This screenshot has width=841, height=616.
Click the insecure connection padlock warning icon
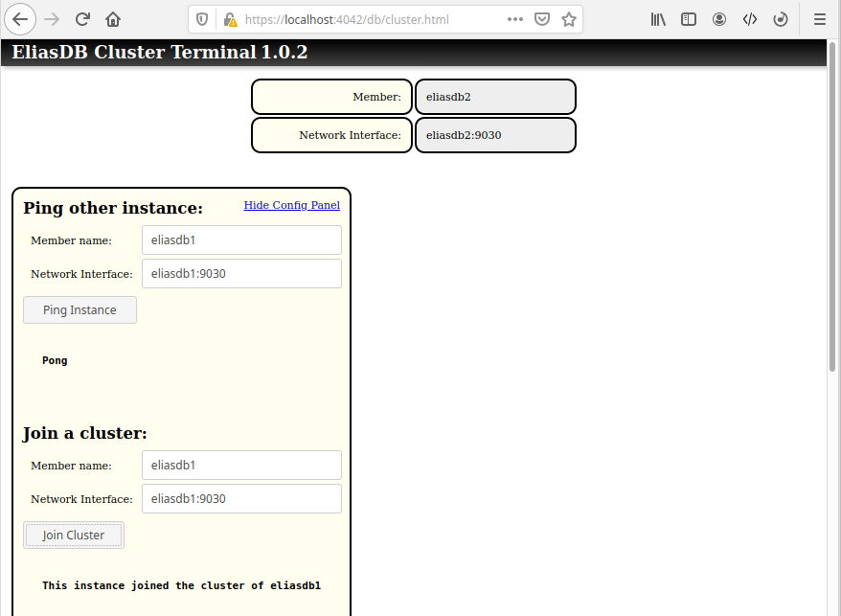(x=230, y=19)
